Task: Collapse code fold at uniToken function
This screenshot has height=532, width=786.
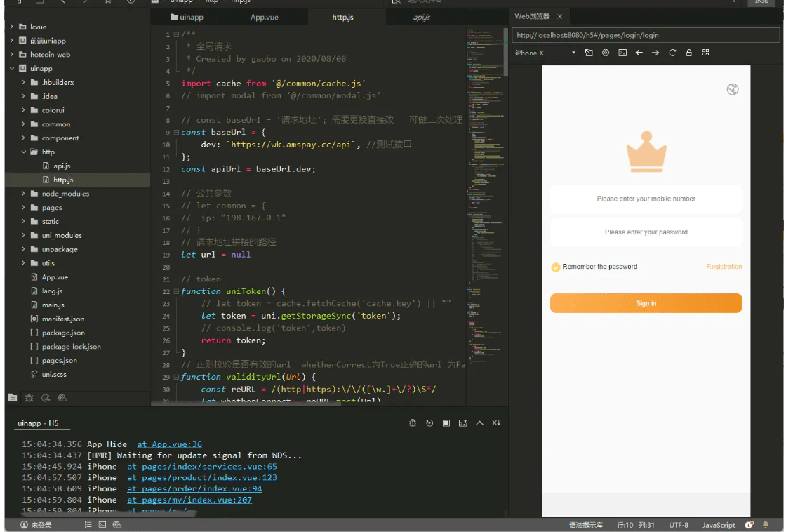Action: point(175,291)
